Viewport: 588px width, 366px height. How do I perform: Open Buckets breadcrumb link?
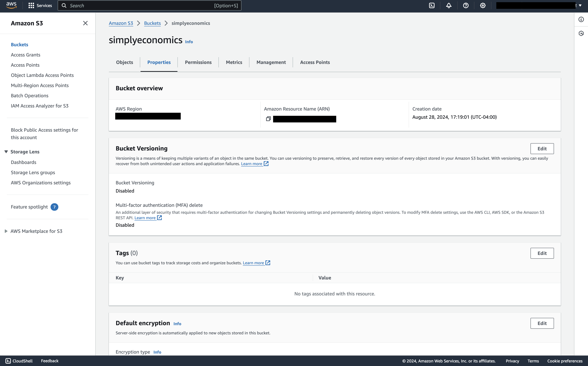pos(152,23)
